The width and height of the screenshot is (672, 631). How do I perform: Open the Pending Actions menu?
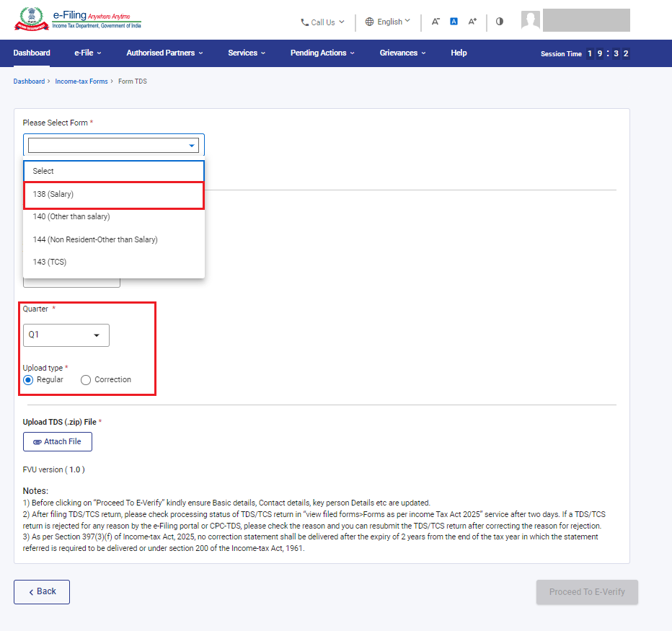coord(322,53)
